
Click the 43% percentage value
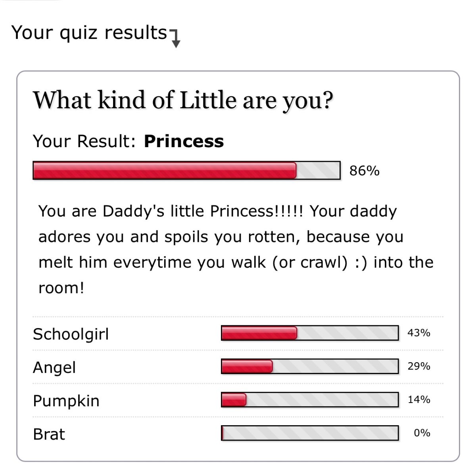[x=419, y=333]
